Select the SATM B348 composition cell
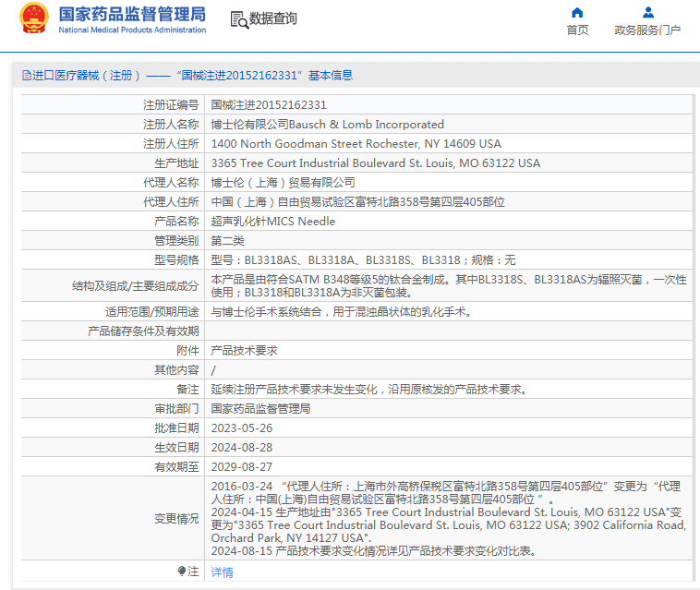 pos(449,285)
